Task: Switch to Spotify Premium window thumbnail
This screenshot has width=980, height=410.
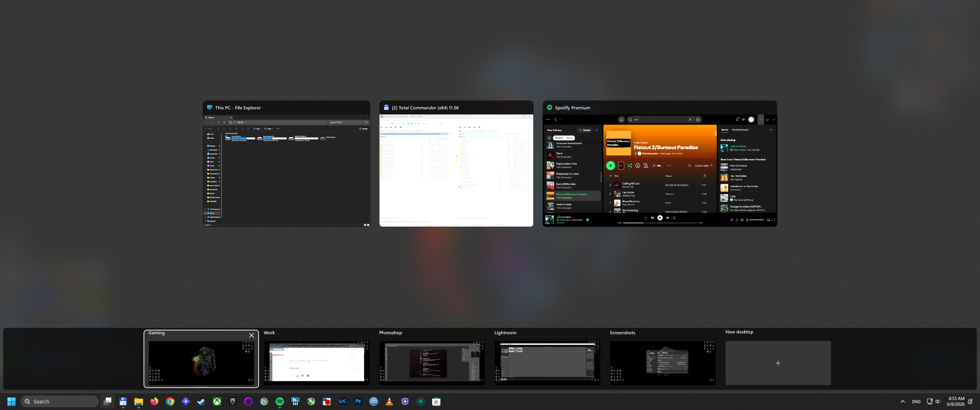Action: click(660, 164)
